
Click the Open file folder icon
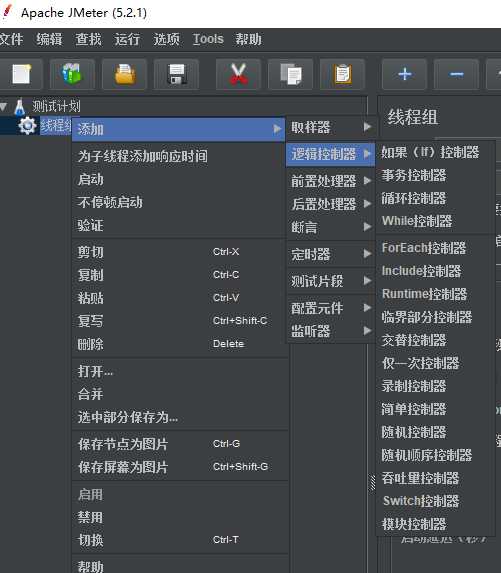[x=125, y=74]
